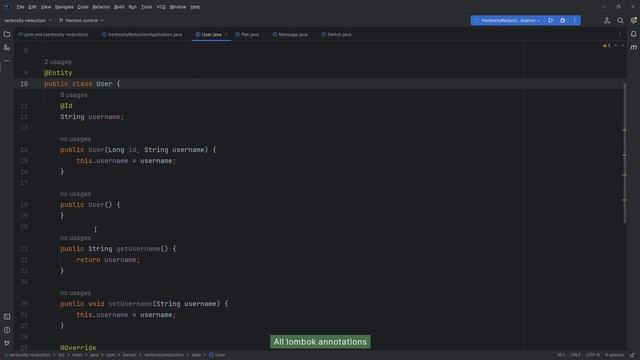This screenshot has width=640, height=360.
Task: Click the '2 usages' hint above @Entity
Action: (58, 62)
